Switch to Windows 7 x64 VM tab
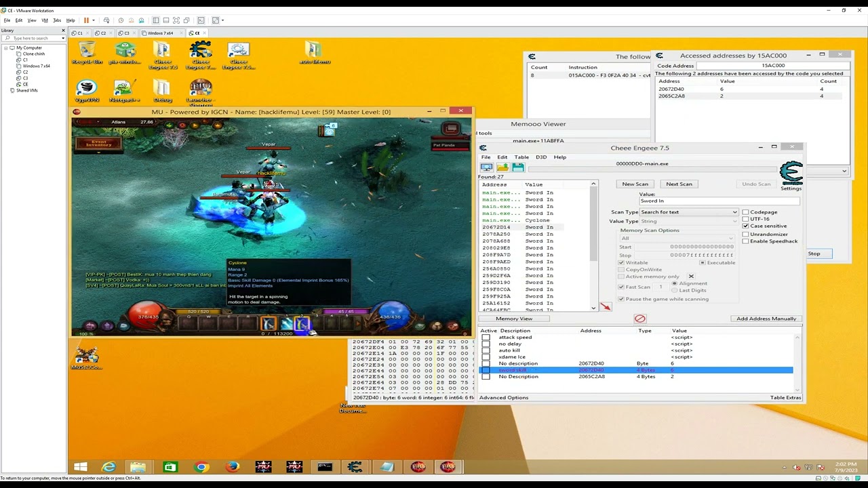The height and width of the screenshot is (488, 868). (161, 33)
